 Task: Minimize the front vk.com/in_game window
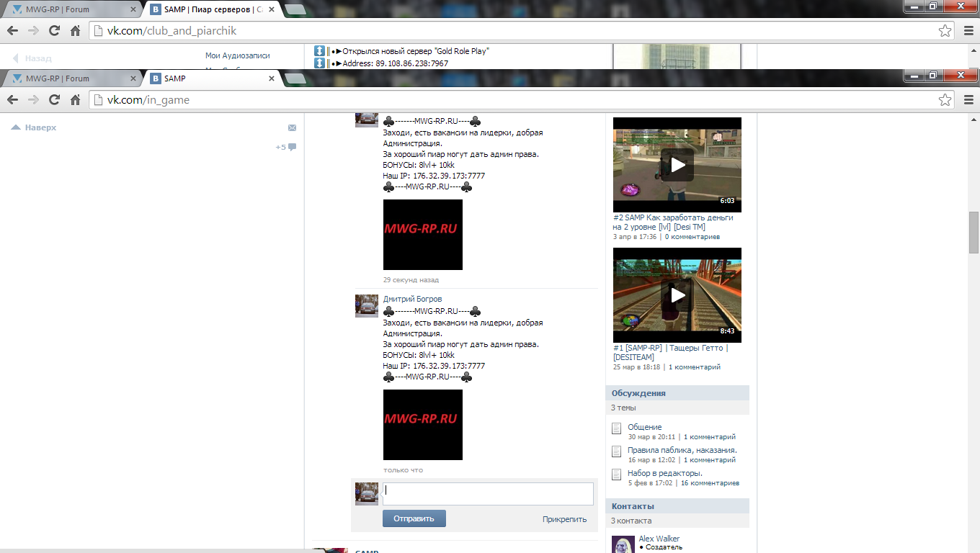tap(914, 75)
